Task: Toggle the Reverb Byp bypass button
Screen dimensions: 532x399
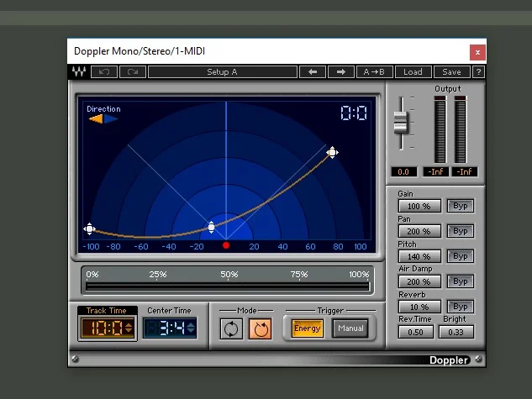Action: [x=460, y=307]
